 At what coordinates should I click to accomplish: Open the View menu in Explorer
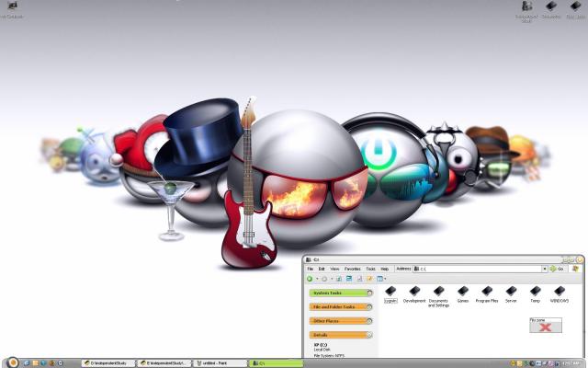pyautogui.click(x=334, y=269)
